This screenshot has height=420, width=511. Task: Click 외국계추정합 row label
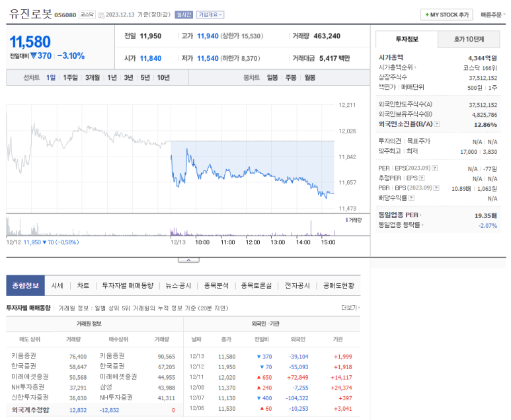point(30,410)
